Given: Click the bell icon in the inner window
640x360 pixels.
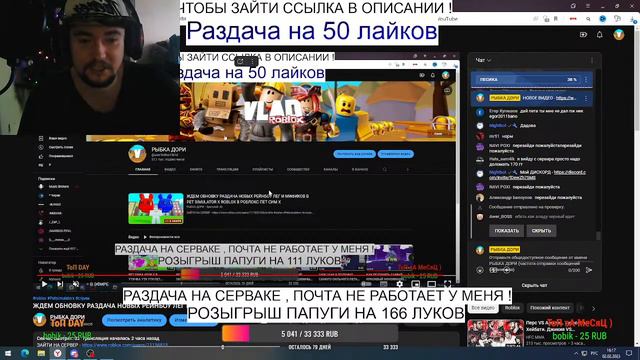Looking at the screenshot, I should [433, 75].
